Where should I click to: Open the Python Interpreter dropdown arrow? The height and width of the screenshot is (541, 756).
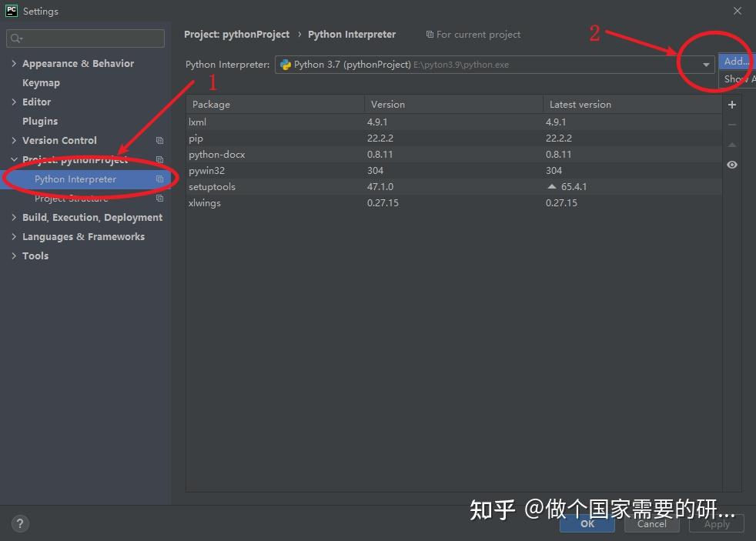[x=706, y=65]
